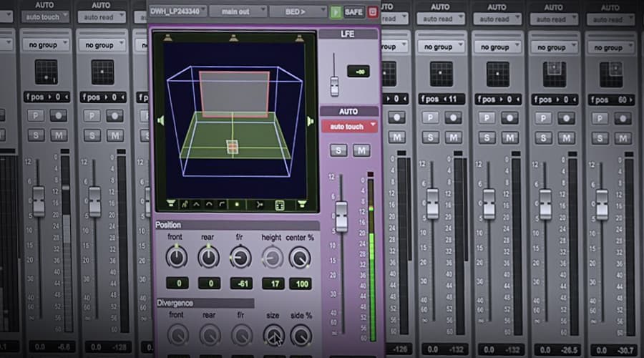Record-arm the mixer strip showing -30.7

[x=623, y=119]
